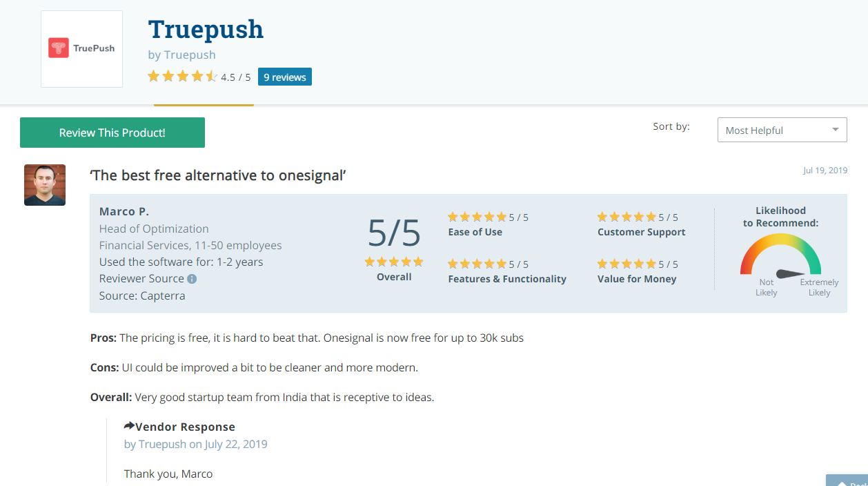Screen dimensions: 868x486
Task: Click Marco P. reviewer profile photo
Action: 45,185
